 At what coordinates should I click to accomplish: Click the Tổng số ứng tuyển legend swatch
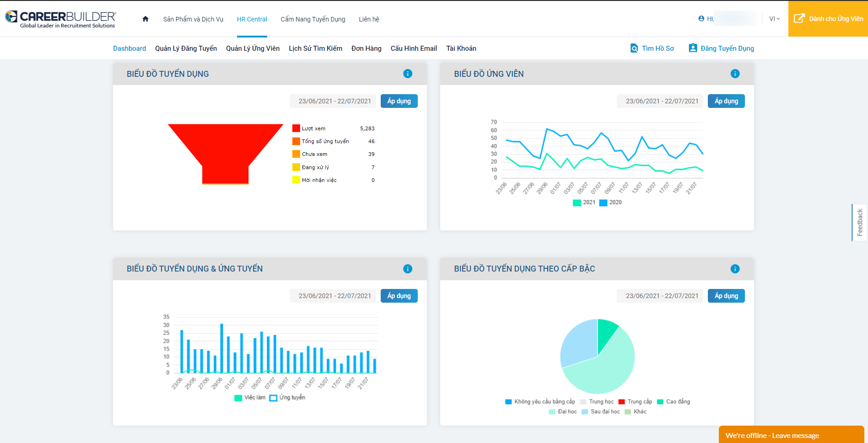[x=296, y=141]
